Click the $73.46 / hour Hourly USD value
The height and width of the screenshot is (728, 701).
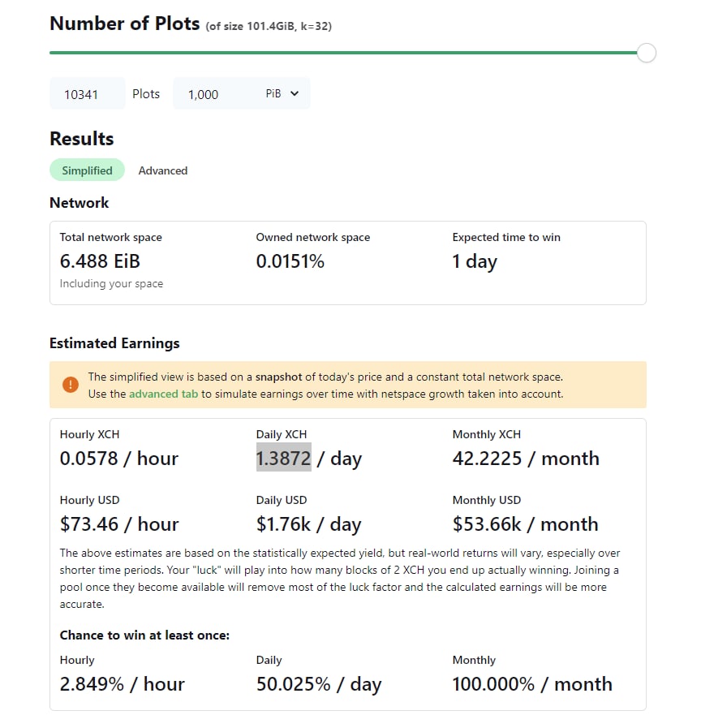coord(118,524)
